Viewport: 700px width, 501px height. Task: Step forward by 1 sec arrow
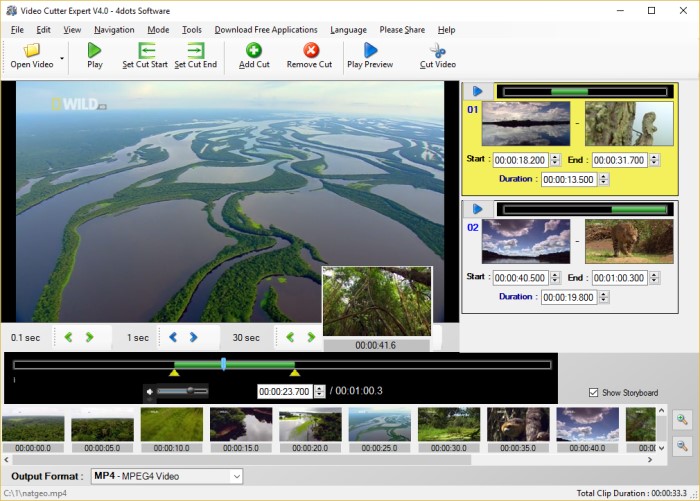pos(194,338)
